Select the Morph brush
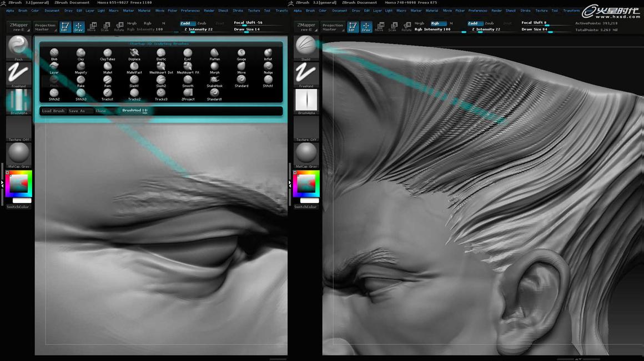 (x=214, y=68)
